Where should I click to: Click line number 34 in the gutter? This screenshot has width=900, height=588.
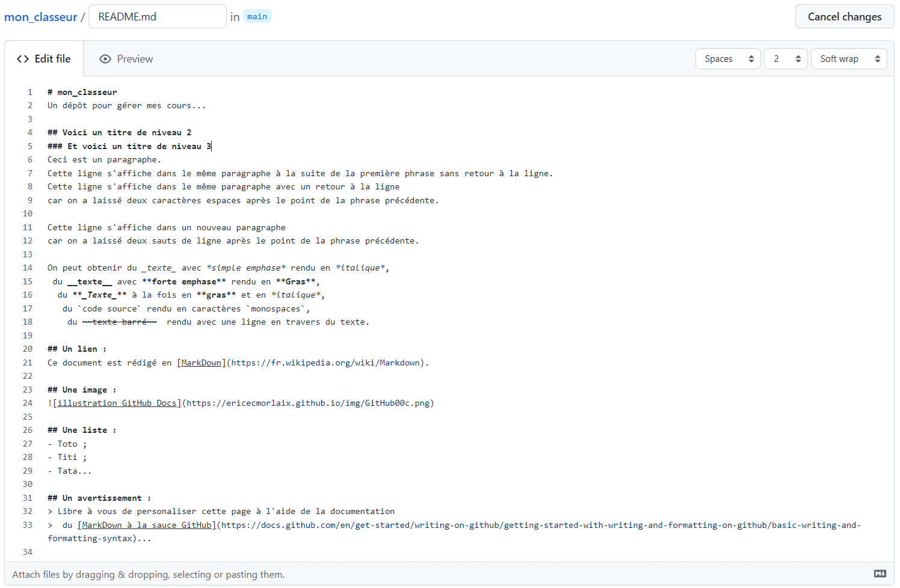coord(28,552)
